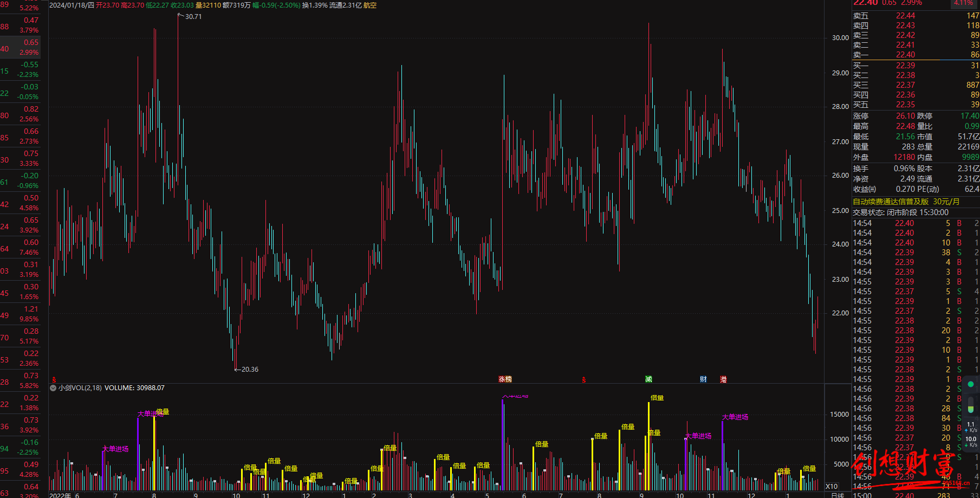980x498 pixels.
Task: Click the 跌停 17.40 limit-down value
Action: [x=970, y=116]
